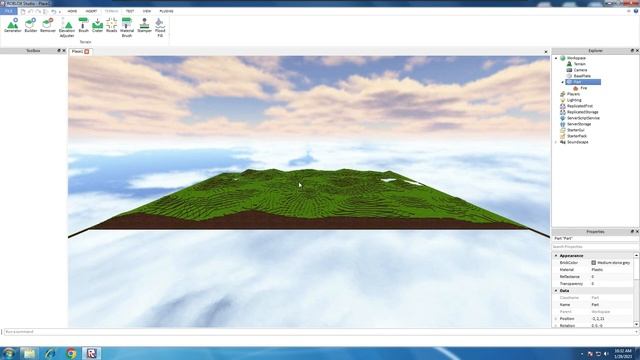
Task: Select ReplicatedFirst in the Explorer
Action: click(580, 106)
